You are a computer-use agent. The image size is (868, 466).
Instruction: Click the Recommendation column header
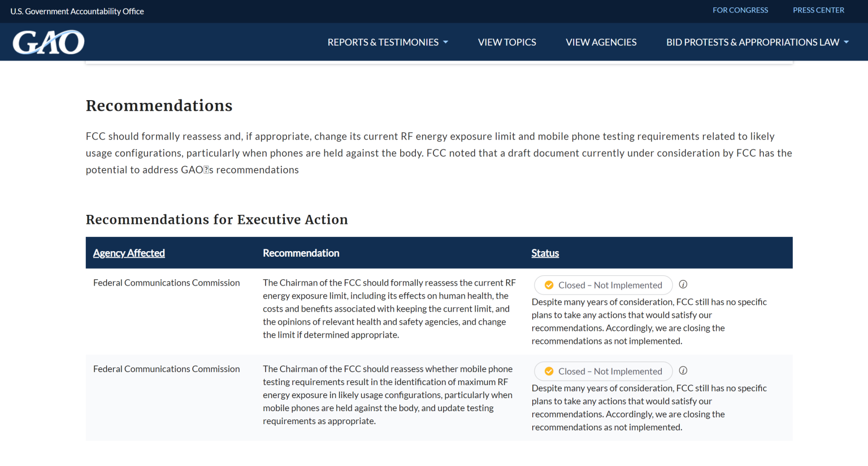point(301,253)
